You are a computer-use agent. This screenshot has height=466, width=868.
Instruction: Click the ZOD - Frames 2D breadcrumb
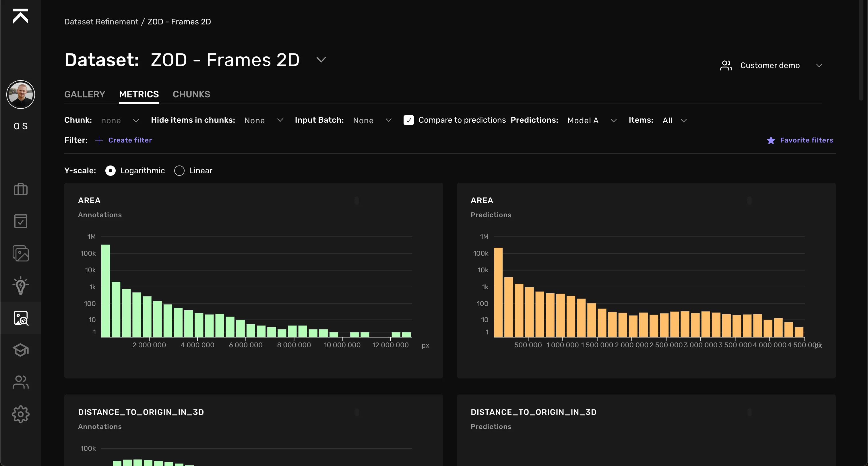(x=179, y=22)
